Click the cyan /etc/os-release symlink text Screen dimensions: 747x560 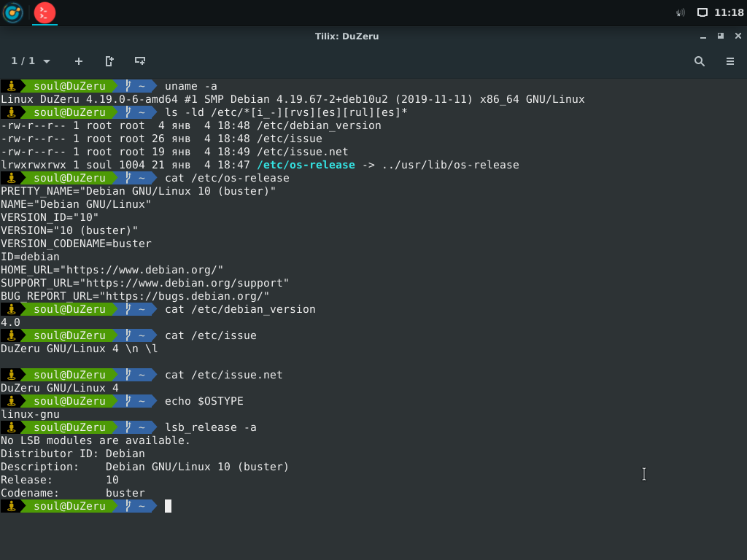click(x=306, y=165)
